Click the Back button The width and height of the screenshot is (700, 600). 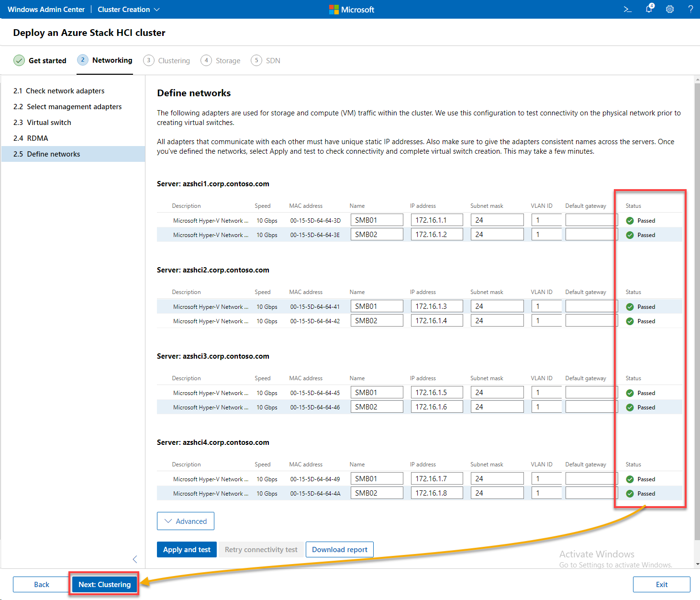pos(42,585)
